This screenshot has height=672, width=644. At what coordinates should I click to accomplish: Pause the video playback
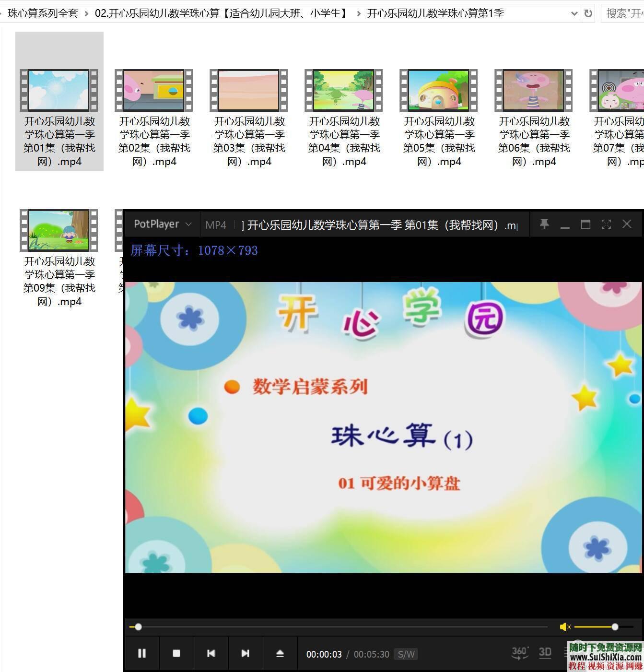pyautogui.click(x=142, y=653)
